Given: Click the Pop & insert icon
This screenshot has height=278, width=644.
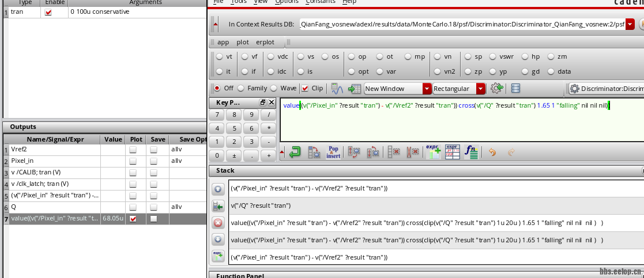Looking at the screenshot, I should point(333,152).
